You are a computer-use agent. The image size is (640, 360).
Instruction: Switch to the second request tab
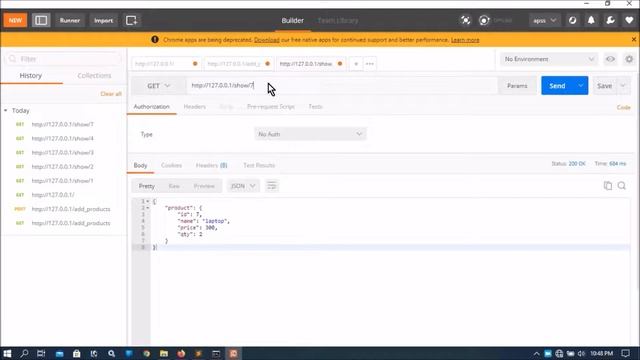click(x=238, y=64)
